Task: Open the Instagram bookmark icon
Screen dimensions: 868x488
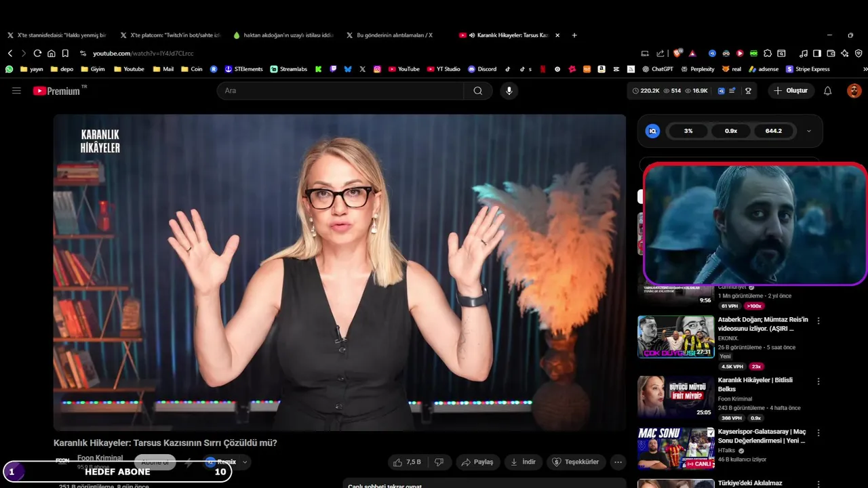Action: (377, 68)
